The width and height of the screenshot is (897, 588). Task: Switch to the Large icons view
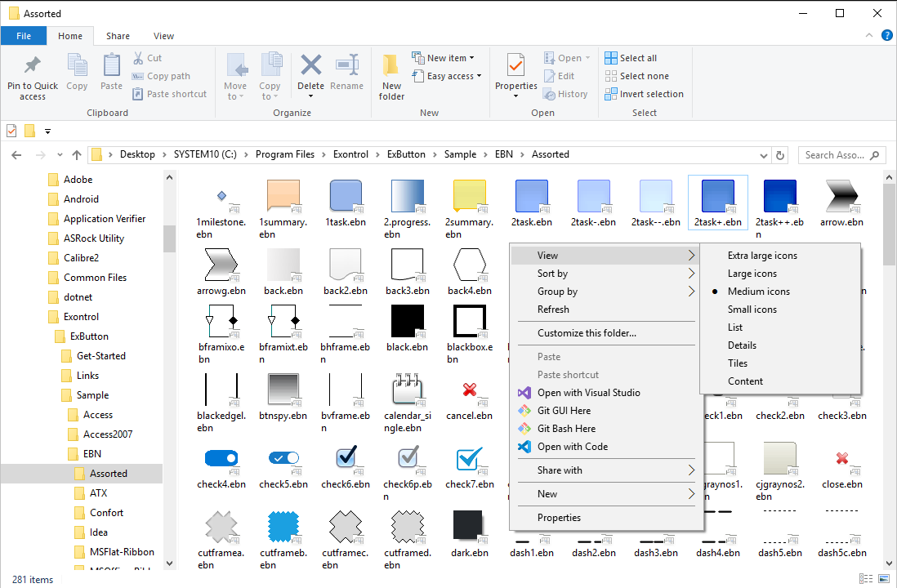pyautogui.click(x=752, y=274)
